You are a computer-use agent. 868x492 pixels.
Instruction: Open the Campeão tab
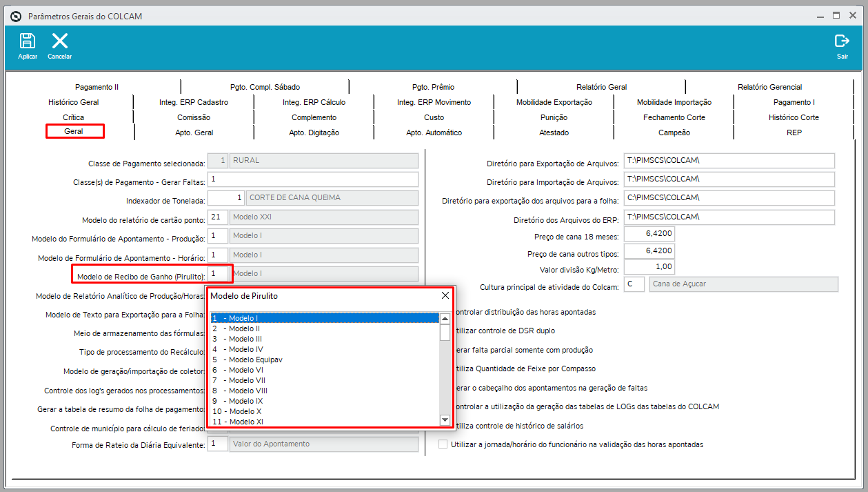coord(674,132)
